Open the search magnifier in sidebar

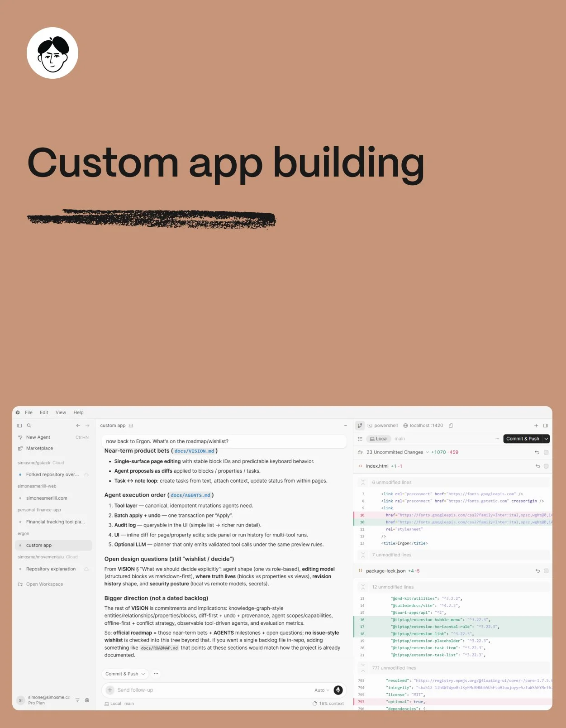point(29,426)
